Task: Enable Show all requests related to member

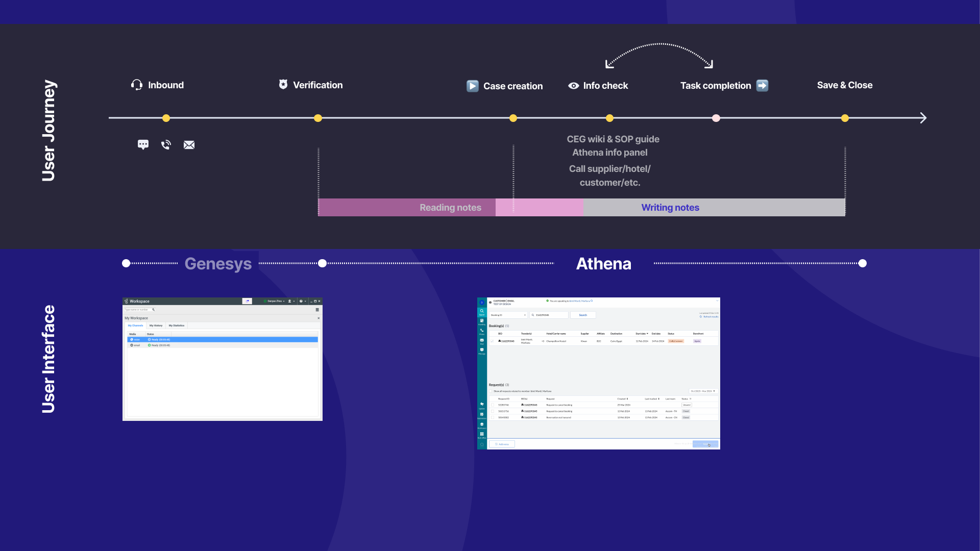Action: click(491, 391)
